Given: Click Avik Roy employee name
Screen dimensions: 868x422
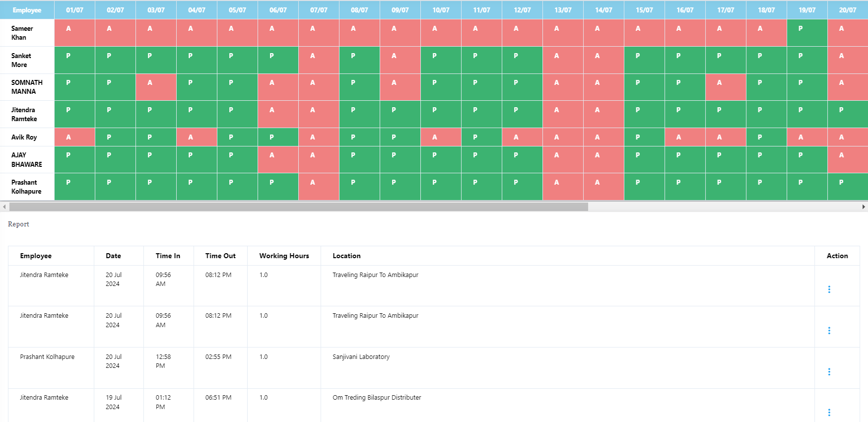Looking at the screenshot, I should pyautogui.click(x=24, y=137).
